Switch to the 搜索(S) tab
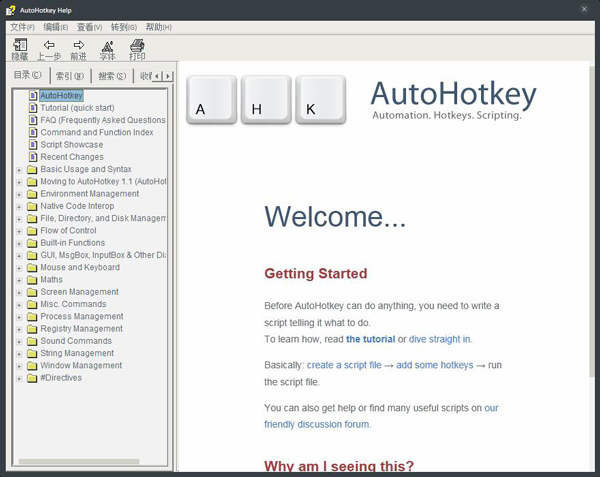This screenshot has height=477, width=600. [x=112, y=76]
